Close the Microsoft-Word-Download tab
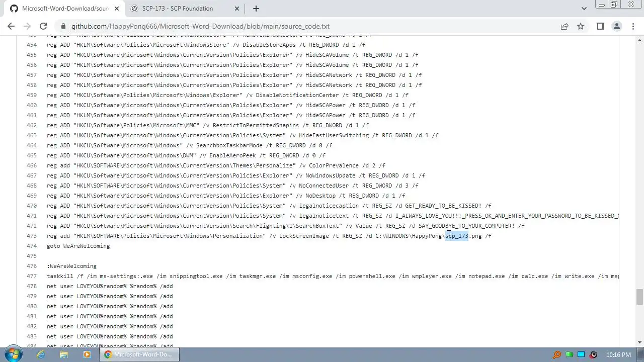 pyautogui.click(x=117, y=9)
